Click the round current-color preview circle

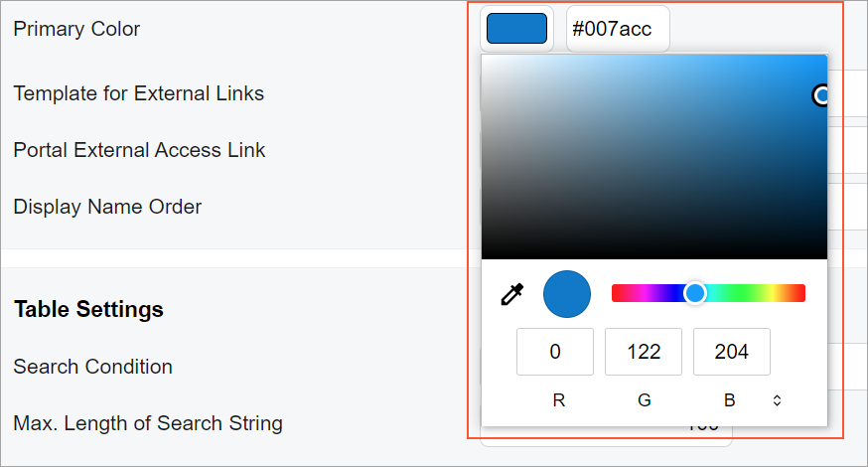[x=567, y=294]
